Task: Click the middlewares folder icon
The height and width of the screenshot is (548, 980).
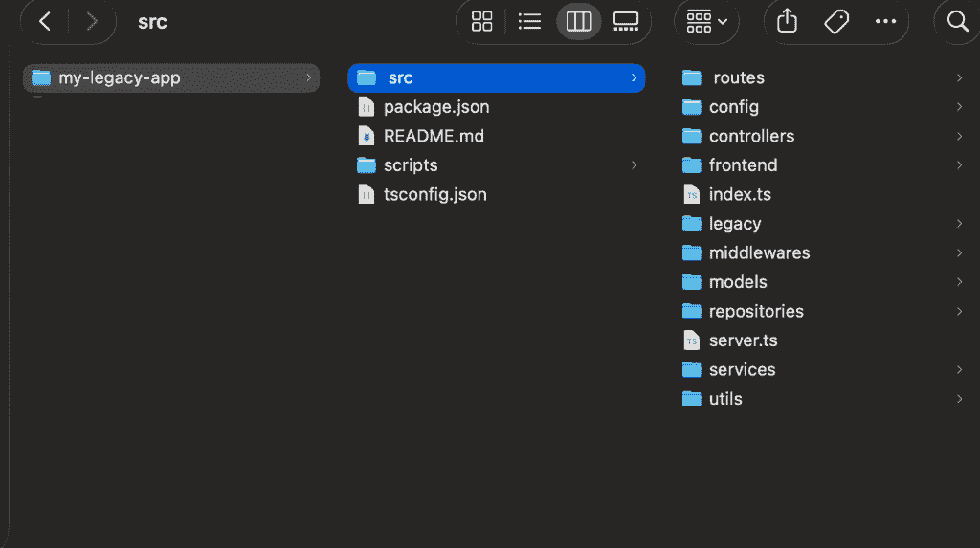Action: coord(692,253)
